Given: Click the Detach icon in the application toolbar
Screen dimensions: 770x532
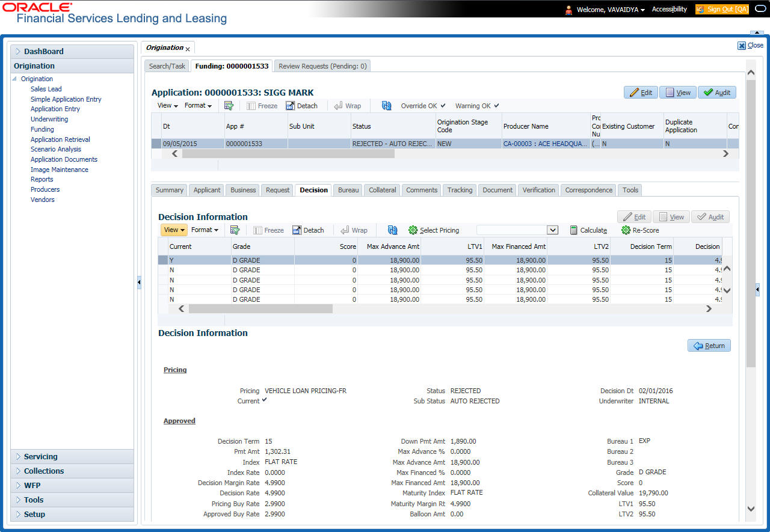Looking at the screenshot, I should (291, 106).
